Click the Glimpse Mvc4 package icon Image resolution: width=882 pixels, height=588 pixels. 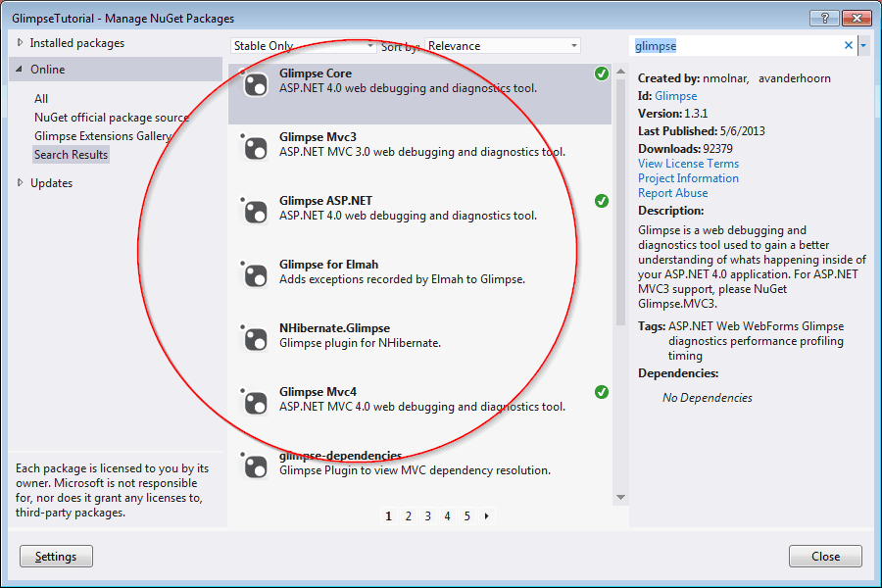click(x=256, y=403)
